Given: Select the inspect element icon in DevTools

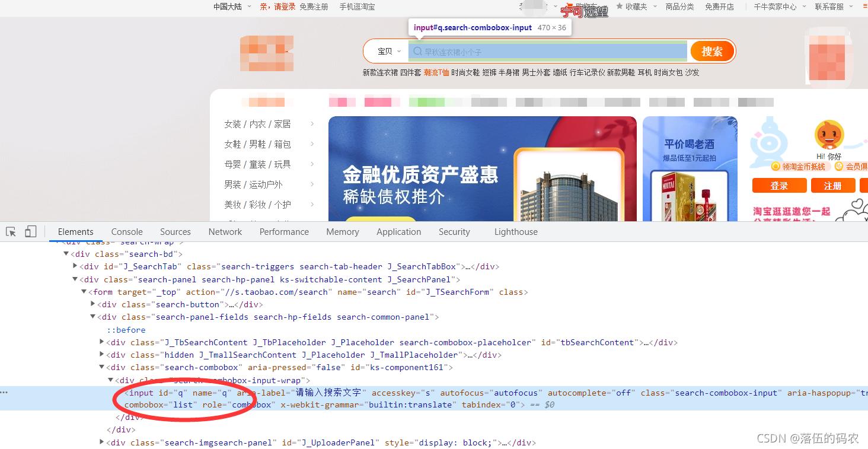Looking at the screenshot, I should pyautogui.click(x=10, y=231).
